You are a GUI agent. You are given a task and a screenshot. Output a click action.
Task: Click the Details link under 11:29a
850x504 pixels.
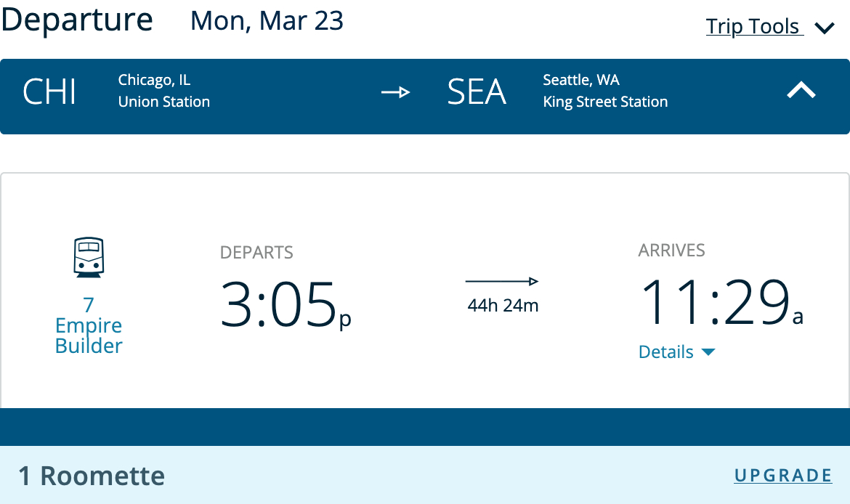pyautogui.click(x=666, y=352)
